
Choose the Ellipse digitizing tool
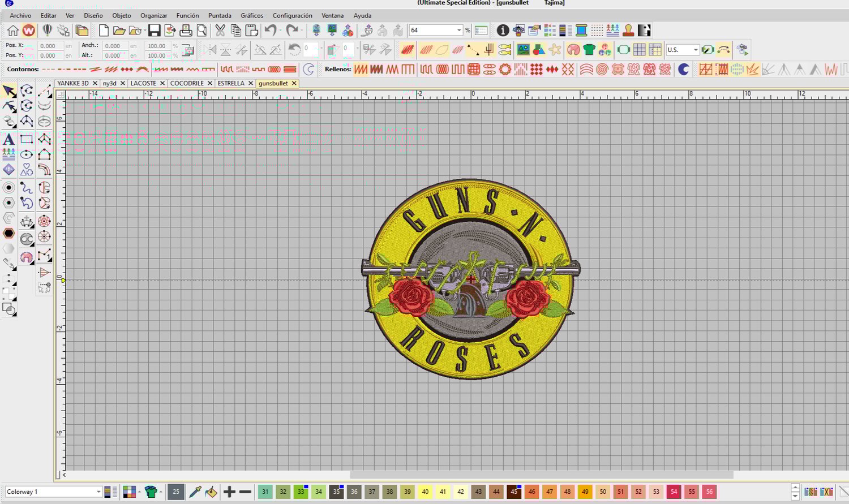[x=27, y=154]
